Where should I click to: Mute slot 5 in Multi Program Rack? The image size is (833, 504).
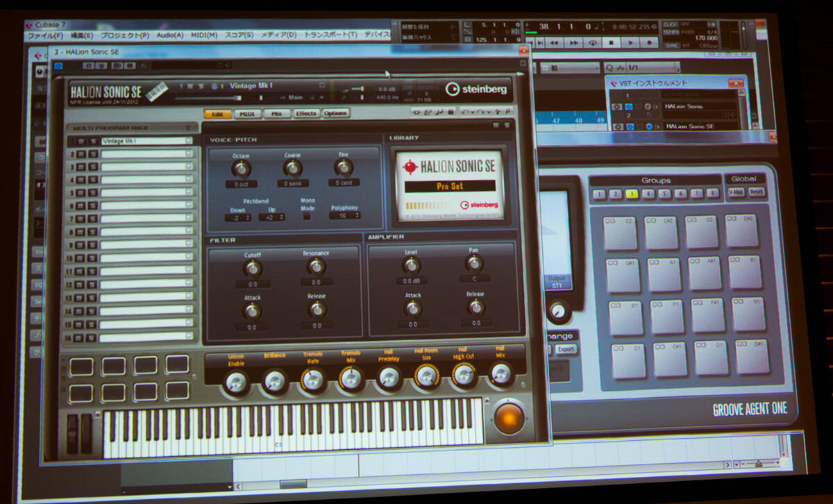80,193
